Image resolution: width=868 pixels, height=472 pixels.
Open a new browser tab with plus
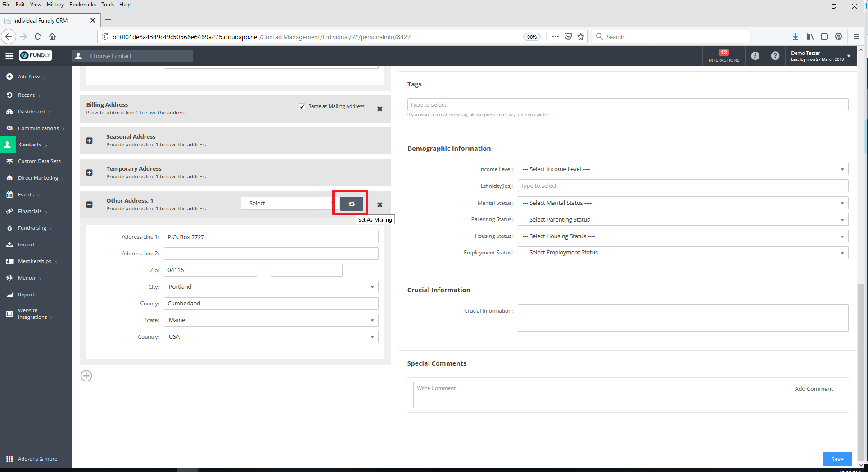[x=108, y=20]
